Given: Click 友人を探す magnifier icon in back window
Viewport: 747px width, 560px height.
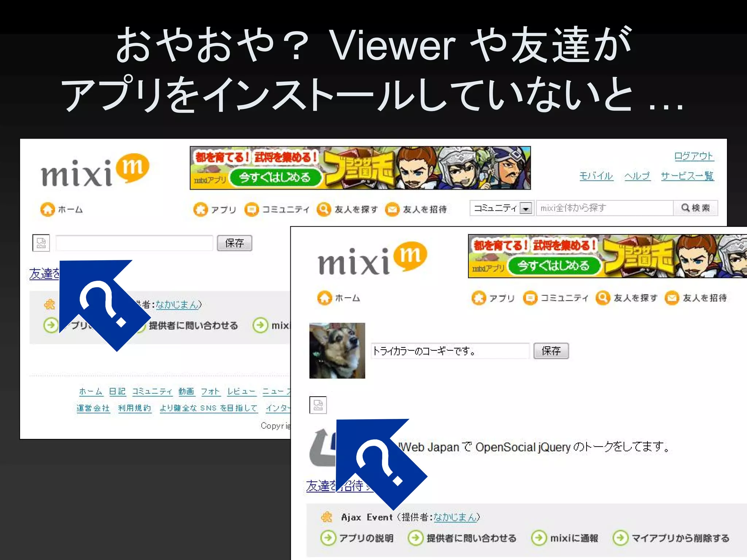Looking at the screenshot, I should pos(324,209).
